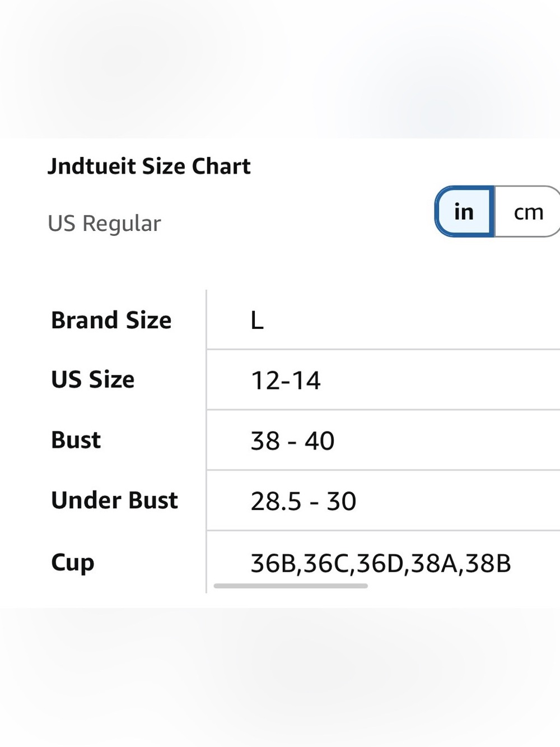The image size is (560, 747).
Task: Select the Brand Size row header
Action: pos(111,320)
